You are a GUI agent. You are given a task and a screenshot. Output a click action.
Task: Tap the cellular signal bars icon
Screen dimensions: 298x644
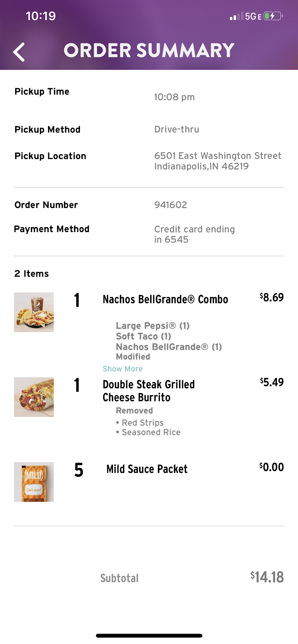pyautogui.click(x=236, y=16)
